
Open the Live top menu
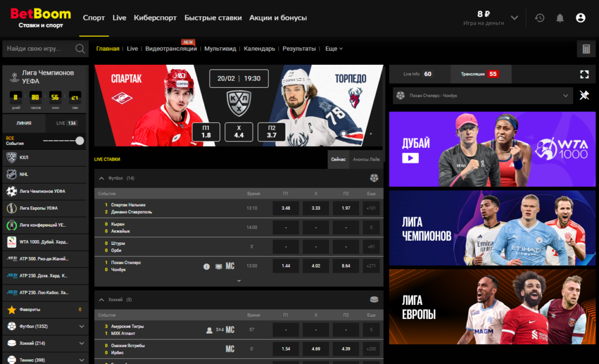119,18
